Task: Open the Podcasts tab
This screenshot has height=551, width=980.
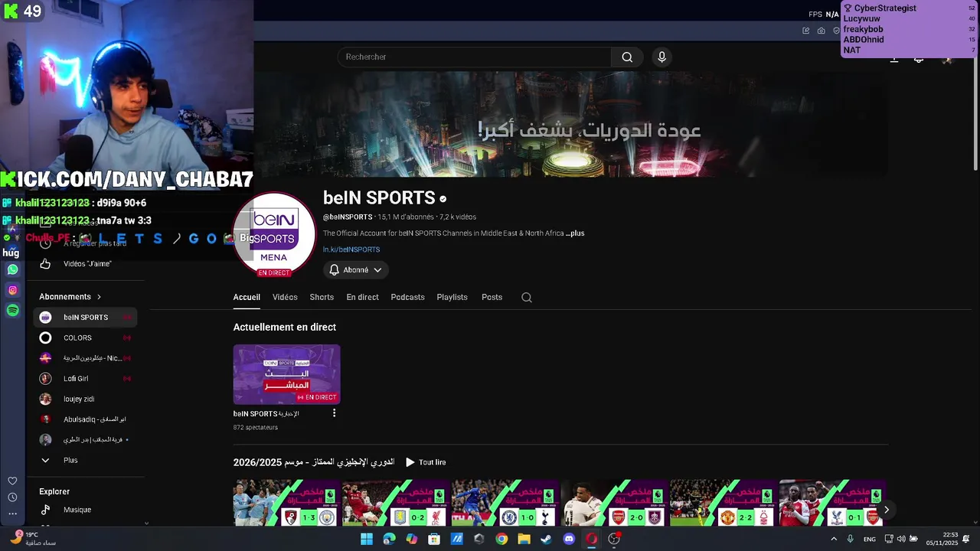Action: [x=407, y=297]
